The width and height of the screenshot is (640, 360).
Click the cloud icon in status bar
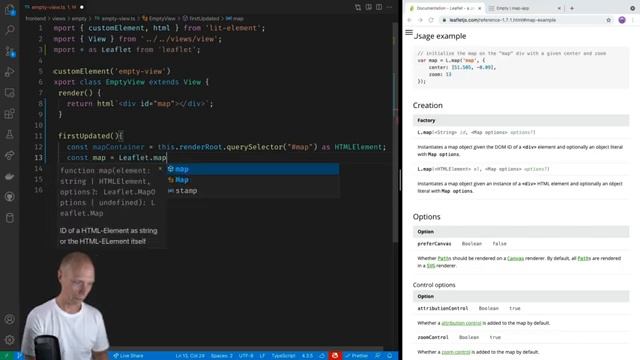point(322,356)
